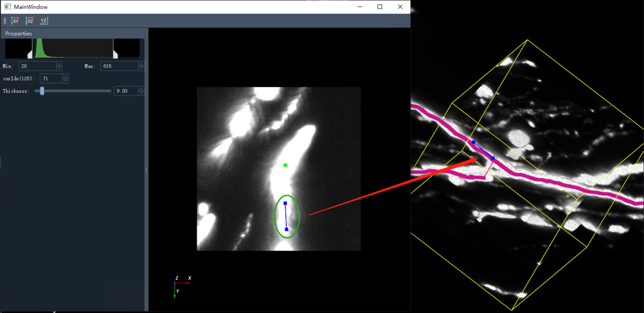This screenshot has height=313, width=644.
Task: Click the Thickness slider handle
Action: 42,91
